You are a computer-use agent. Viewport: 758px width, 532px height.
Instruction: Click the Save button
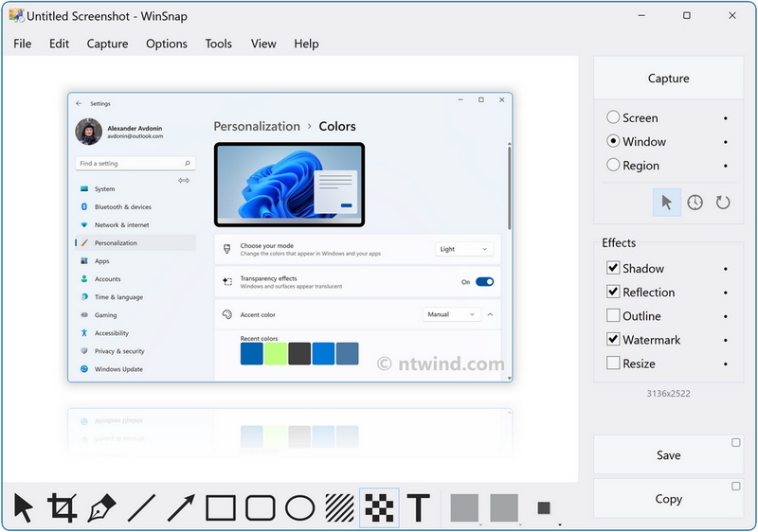[669, 454]
